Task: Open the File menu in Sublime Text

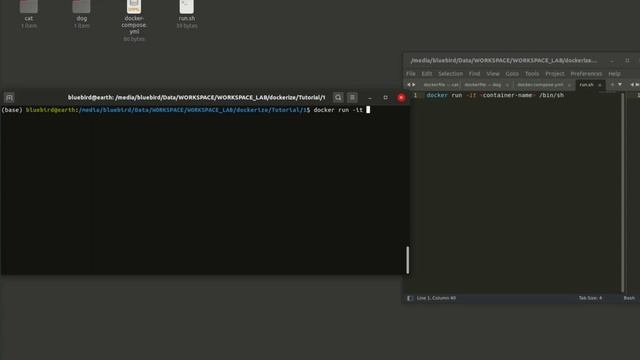Action: coord(411,74)
